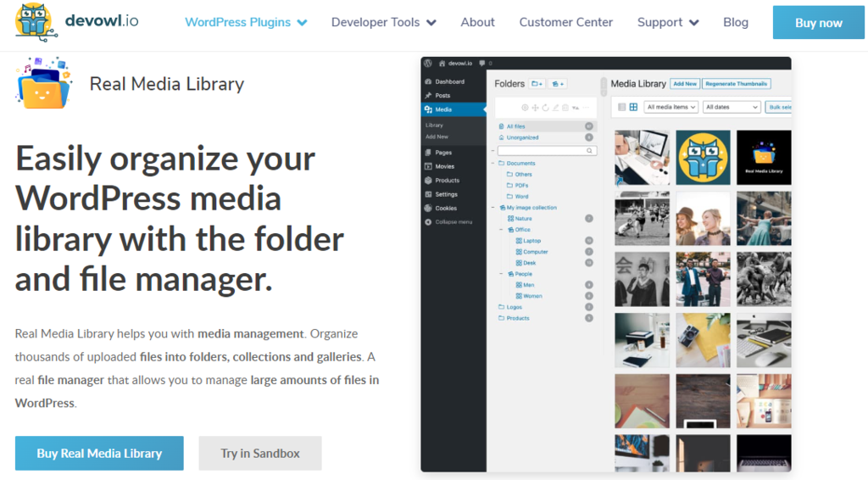
Task: Collapse the People collection node
Action: [x=502, y=274]
